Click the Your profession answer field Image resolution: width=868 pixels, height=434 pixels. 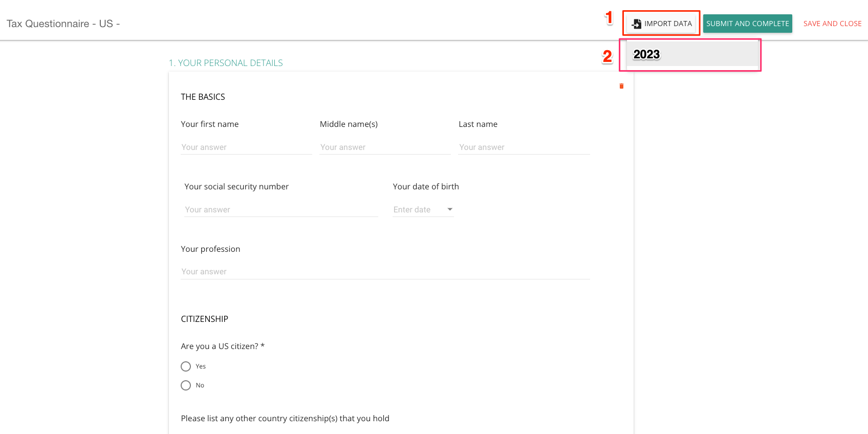tap(385, 272)
